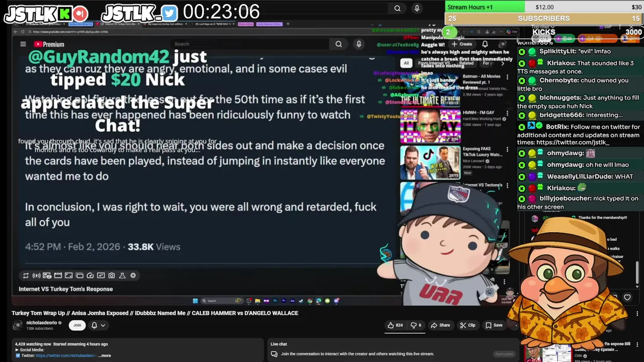Open notification bell dropdown beside Join
This screenshot has height=362, width=644.
pyautogui.click(x=98, y=325)
